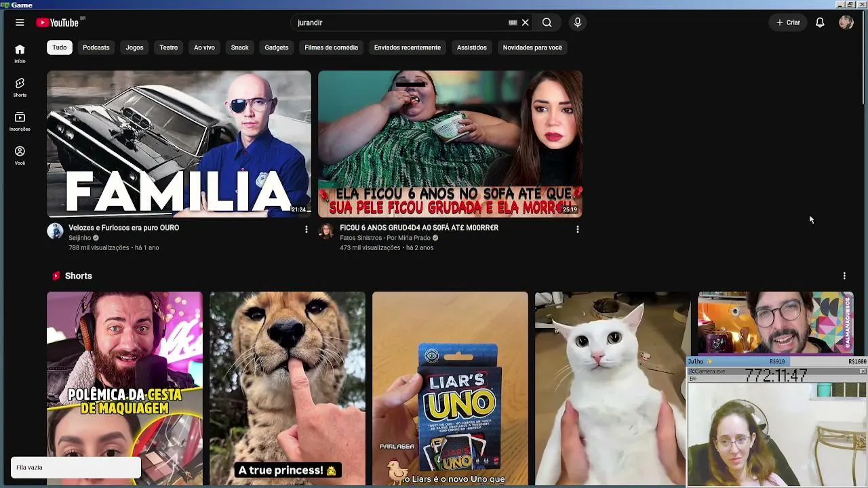Viewport: 868px width, 488px height.
Task: Open the cheetah A true princess Short
Action: pyautogui.click(x=288, y=389)
